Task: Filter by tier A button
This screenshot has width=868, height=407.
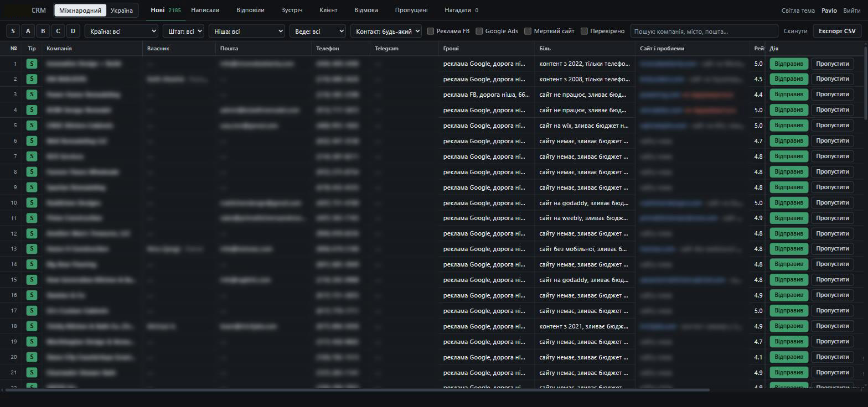Action: pos(28,31)
